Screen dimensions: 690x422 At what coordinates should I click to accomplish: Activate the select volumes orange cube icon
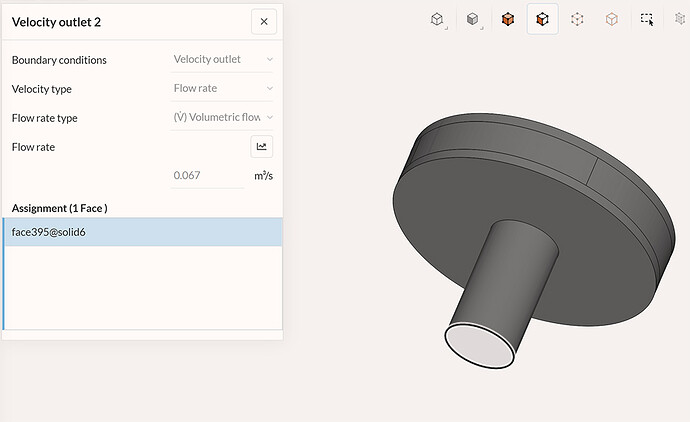click(508, 19)
